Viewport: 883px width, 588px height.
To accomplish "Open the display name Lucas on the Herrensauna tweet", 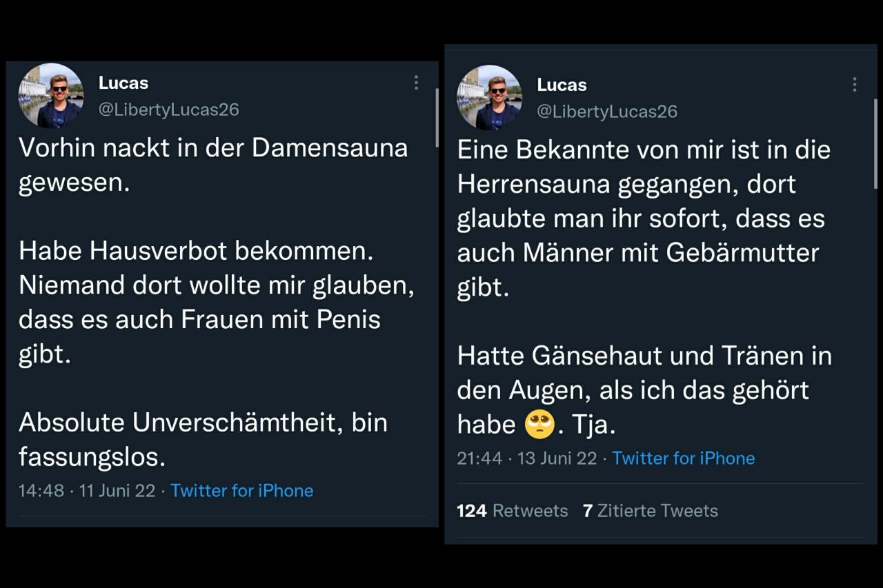I will [x=562, y=85].
